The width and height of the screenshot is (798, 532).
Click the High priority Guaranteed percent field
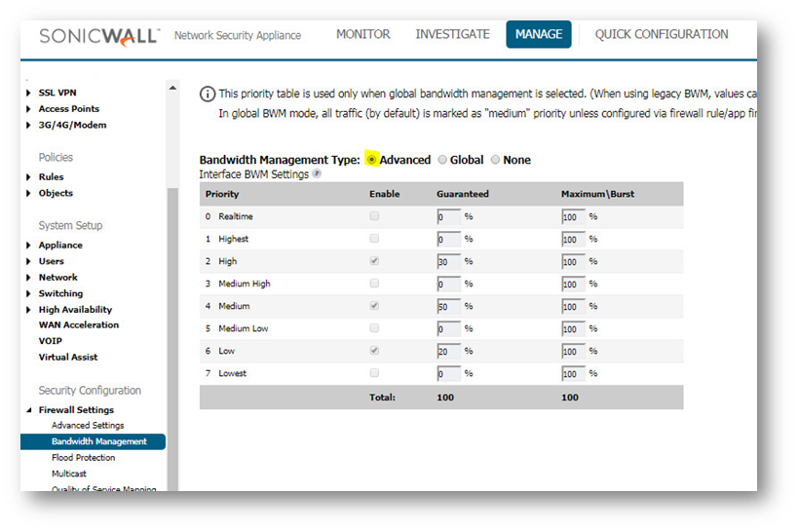pyautogui.click(x=448, y=261)
